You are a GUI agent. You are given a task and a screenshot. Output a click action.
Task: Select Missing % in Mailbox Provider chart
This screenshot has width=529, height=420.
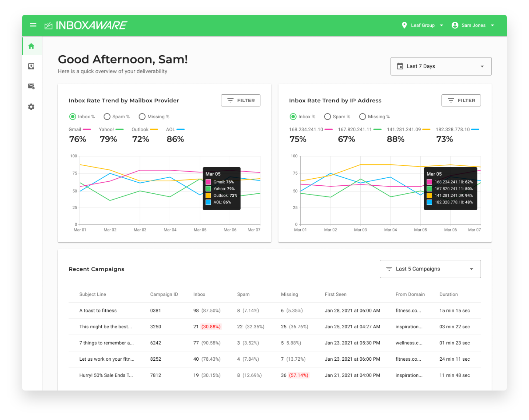point(142,117)
